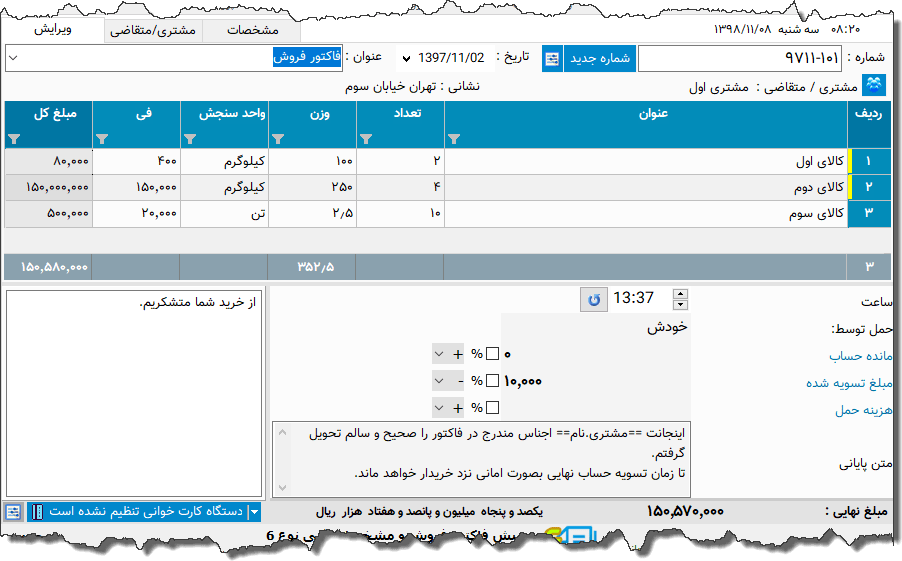Select row 2 header in the table
The image size is (902, 561).
point(869,187)
